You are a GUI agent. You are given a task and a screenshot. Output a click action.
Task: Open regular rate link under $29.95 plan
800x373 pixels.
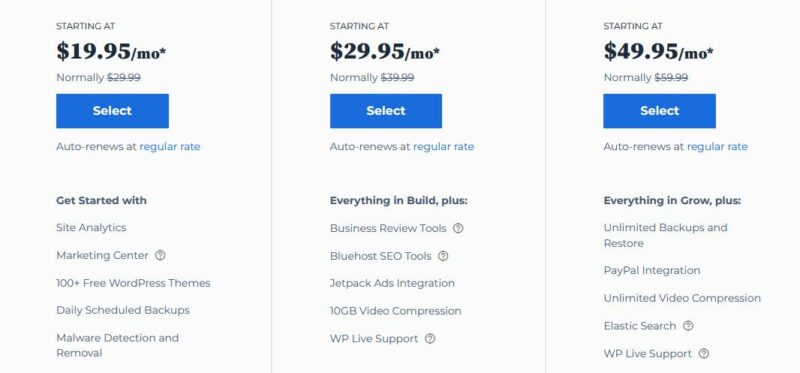click(443, 147)
